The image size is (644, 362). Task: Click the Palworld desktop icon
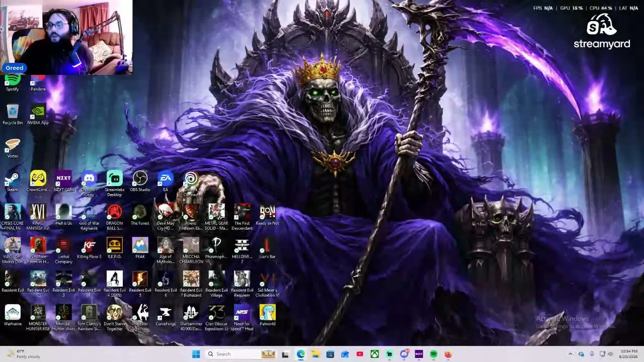(268, 316)
